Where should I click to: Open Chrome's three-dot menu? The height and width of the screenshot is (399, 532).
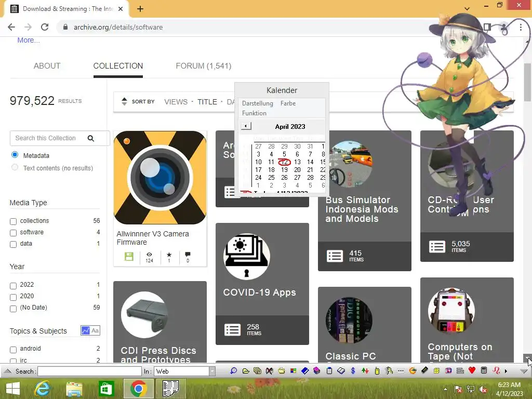pos(521,27)
